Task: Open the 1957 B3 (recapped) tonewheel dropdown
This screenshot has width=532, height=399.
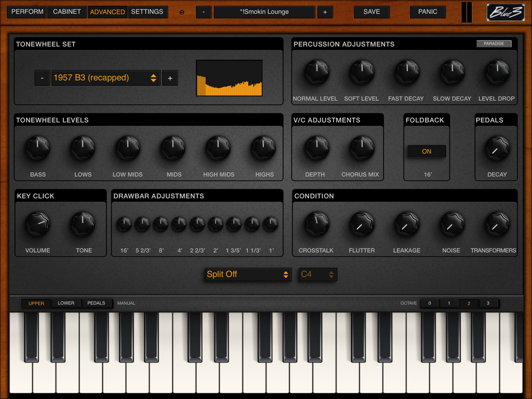Action: [105, 78]
